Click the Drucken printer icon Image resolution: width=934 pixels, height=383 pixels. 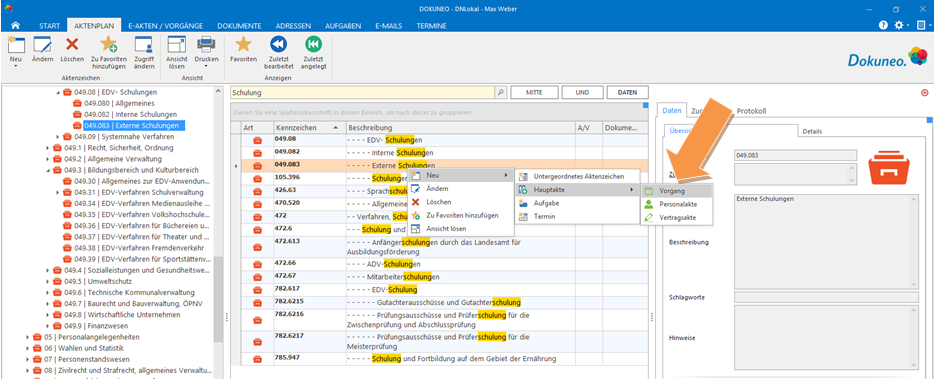pos(206,45)
